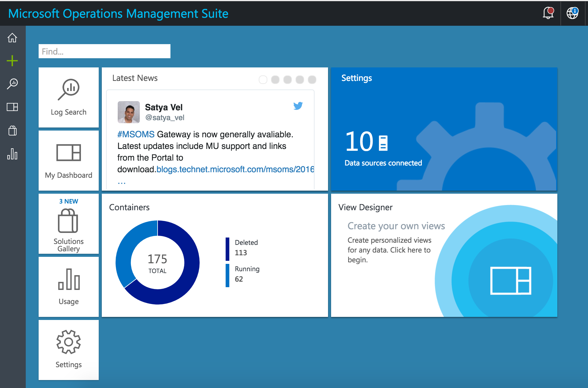
Task: Open the My Dashboard tile
Action: point(69,161)
